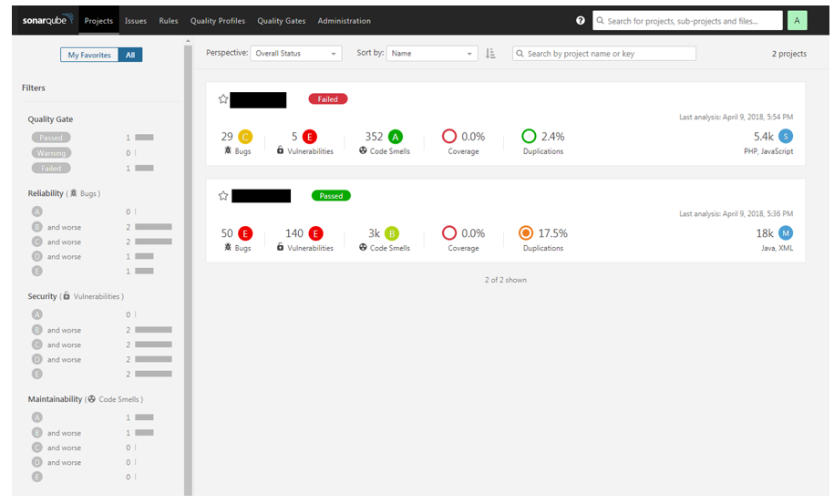The height and width of the screenshot is (504, 834).
Task: Open the user avatar 'A' menu
Action: click(797, 20)
